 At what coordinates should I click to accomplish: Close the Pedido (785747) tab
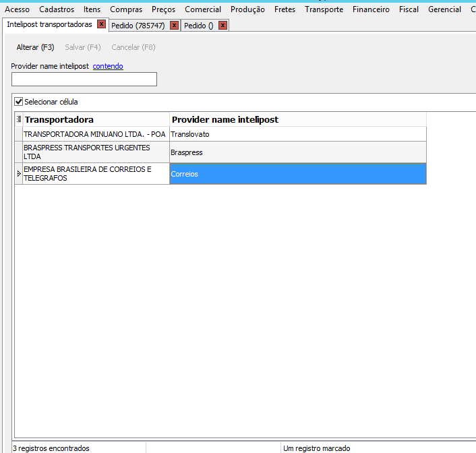pos(174,25)
